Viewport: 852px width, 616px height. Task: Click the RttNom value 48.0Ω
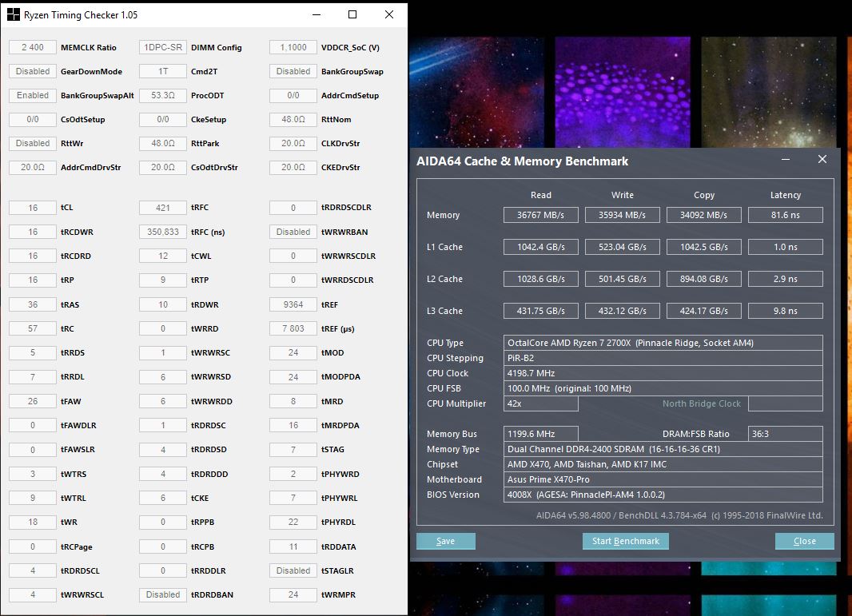(x=293, y=119)
